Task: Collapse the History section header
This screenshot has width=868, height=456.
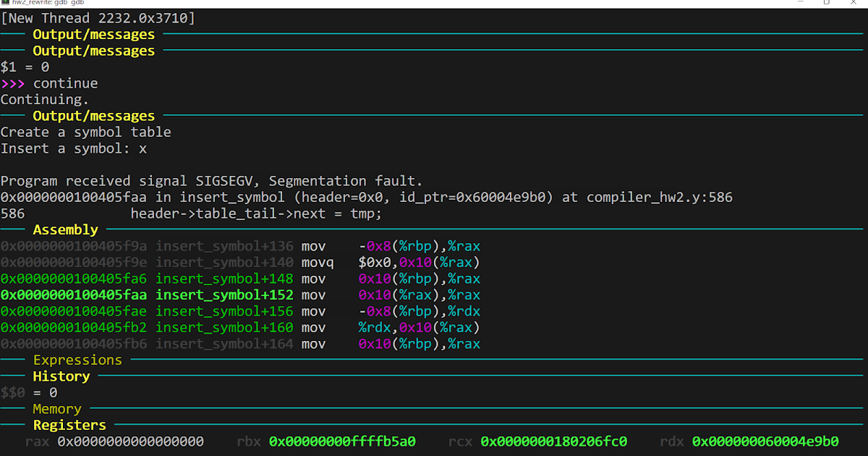Action: coord(61,376)
